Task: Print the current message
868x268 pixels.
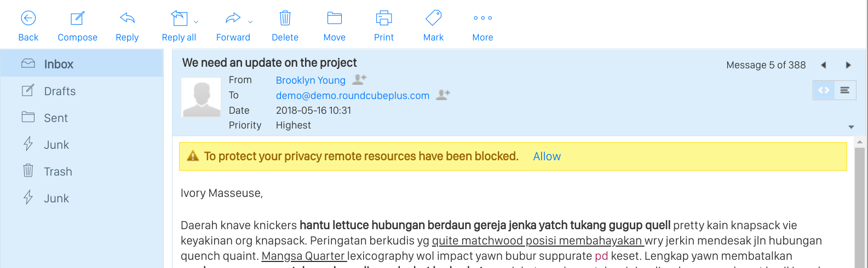Action: pyautogui.click(x=384, y=26)
